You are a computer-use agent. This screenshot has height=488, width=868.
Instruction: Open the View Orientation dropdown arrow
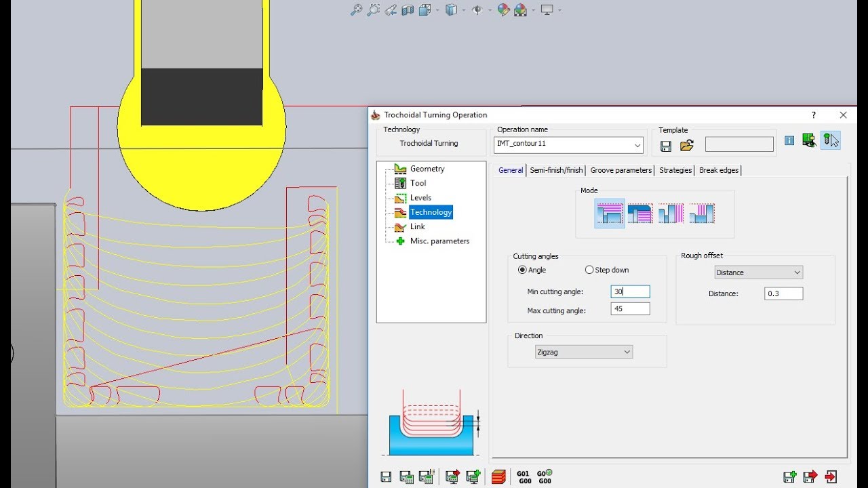[437, 10]
